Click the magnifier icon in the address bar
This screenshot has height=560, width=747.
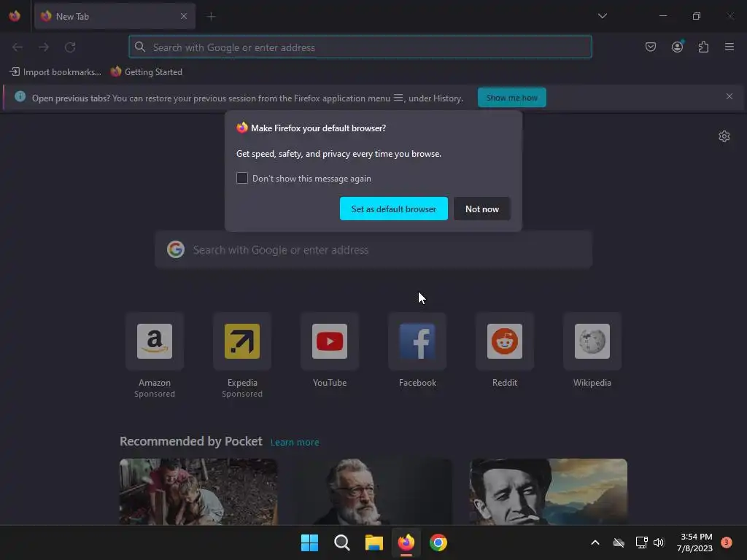(x=139, y=47)
